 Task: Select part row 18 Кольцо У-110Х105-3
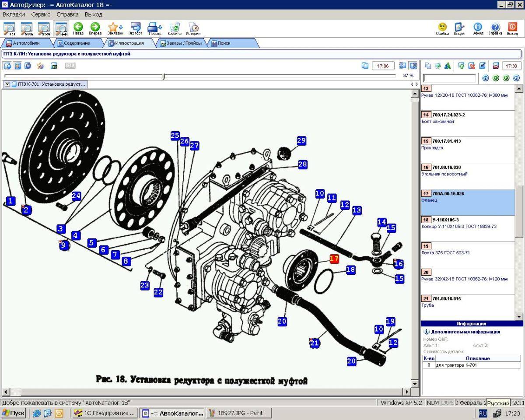point(468,228)
